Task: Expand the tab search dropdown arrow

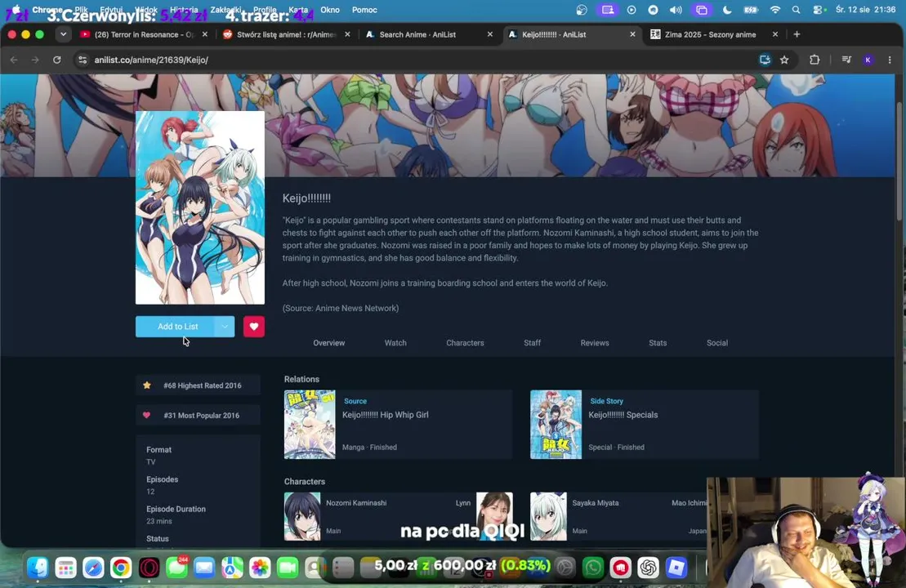Action: [63, 34]
